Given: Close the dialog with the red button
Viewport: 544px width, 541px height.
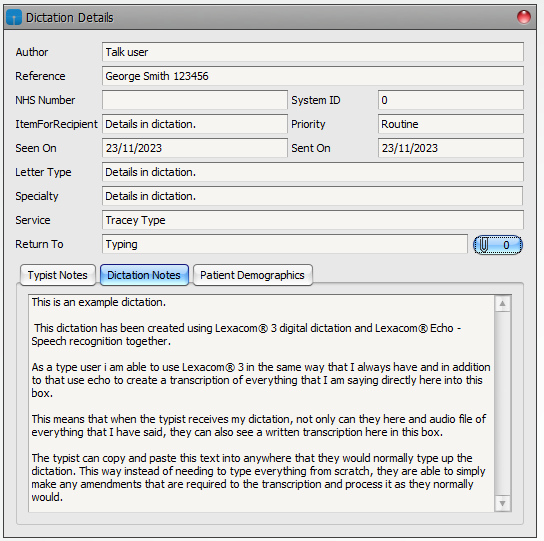Looking at the screenshot, I should pyautogui.click(x=524, y=17).
